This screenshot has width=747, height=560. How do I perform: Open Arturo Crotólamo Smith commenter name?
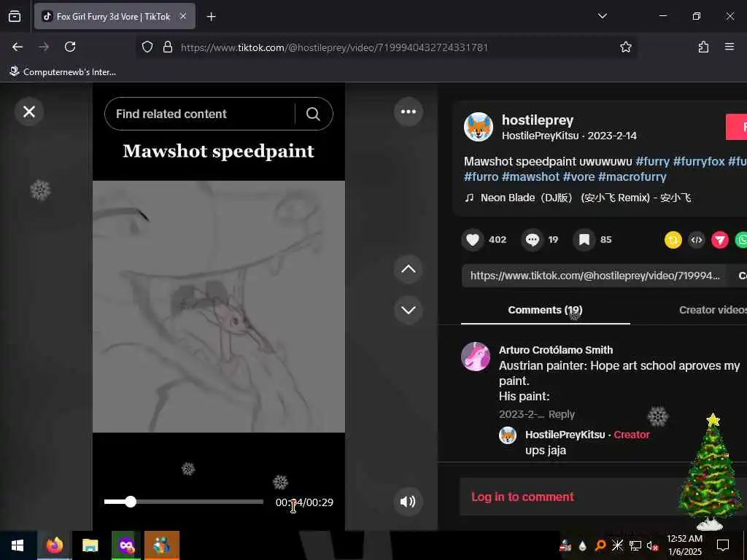coord(555,350)
